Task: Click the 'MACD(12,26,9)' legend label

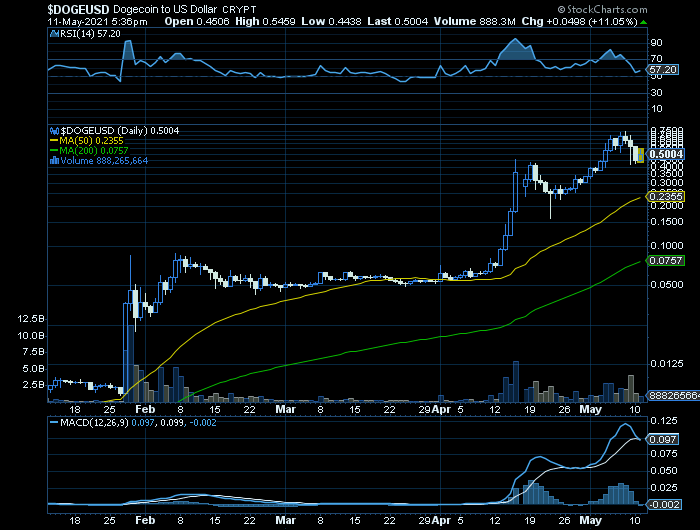Action: [x=94, y=423]
